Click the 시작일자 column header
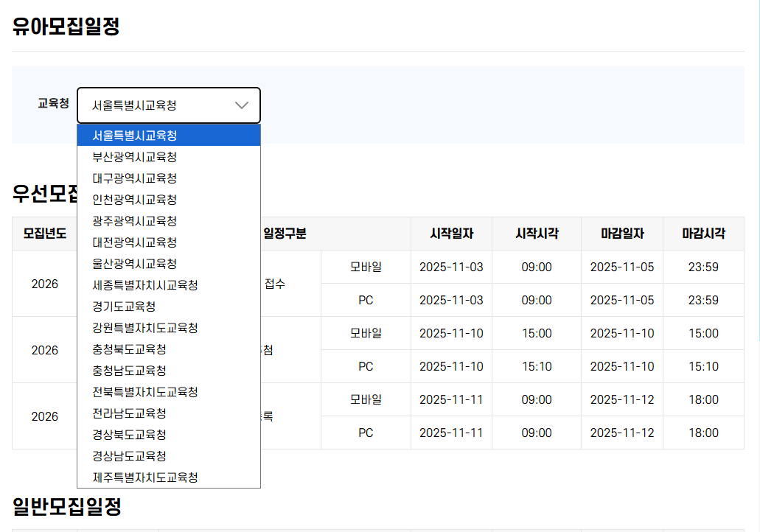The height and width of the screenshot is (532, 760). pyautogui.click(x=451, y=233)
